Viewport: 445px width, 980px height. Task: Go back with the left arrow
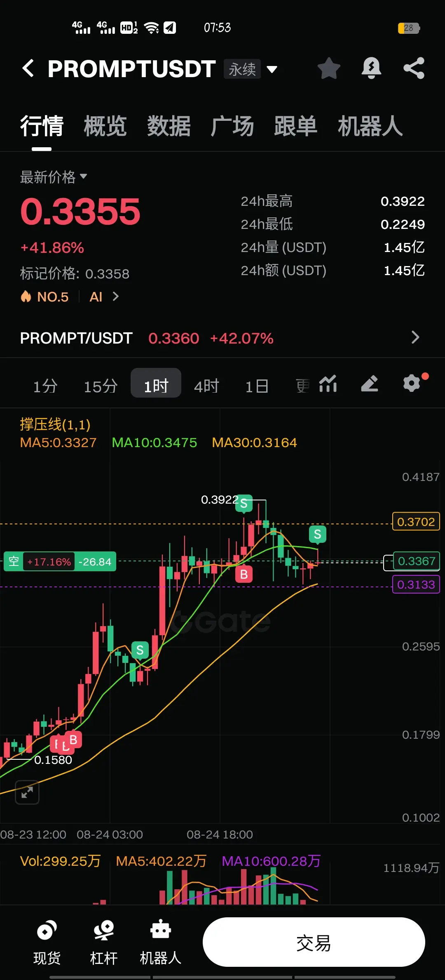point(28,68)
